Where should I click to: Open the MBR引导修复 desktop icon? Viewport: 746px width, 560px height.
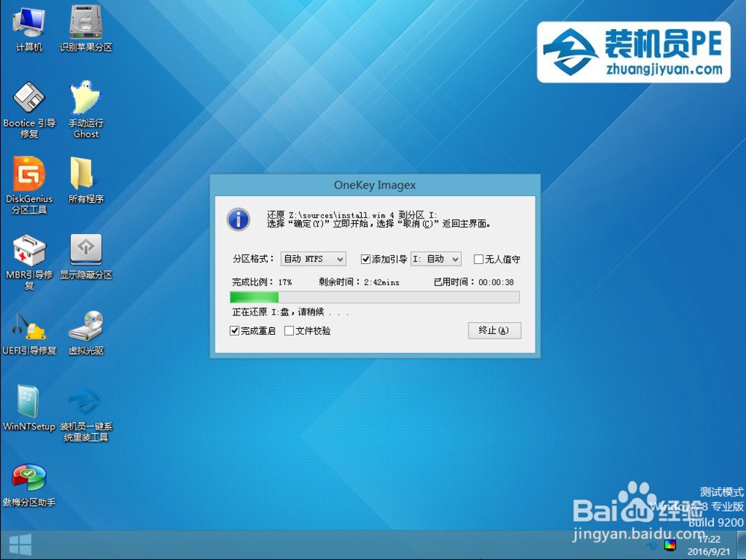coord(29,261)
